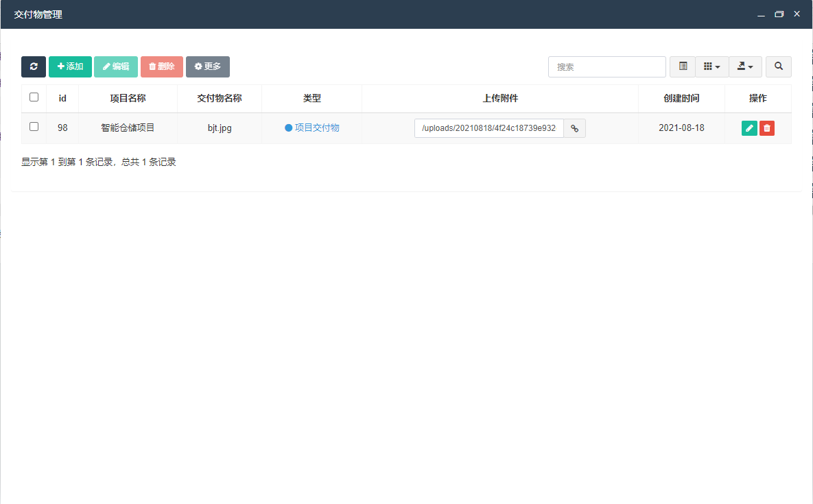This screenshot has height=504, width=813.
Task: Click the link icon beside attachment path
Action: point(574,128)
